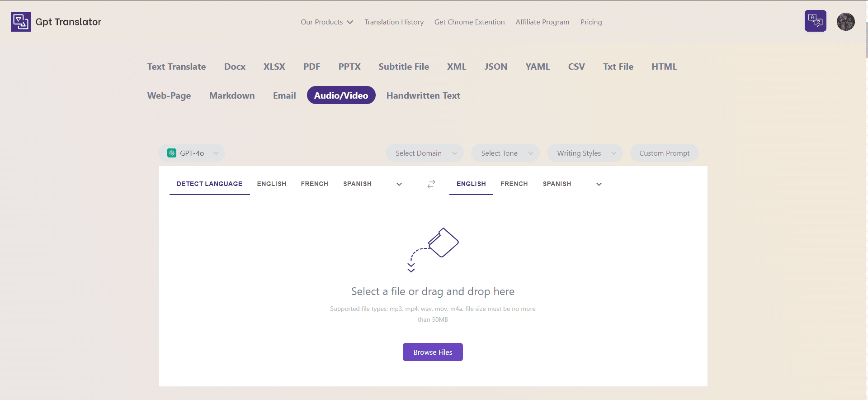This screenshot has width=868, height=400.
Task: Click the page vertical scrollbar
Action: click(x=866, y=41)
